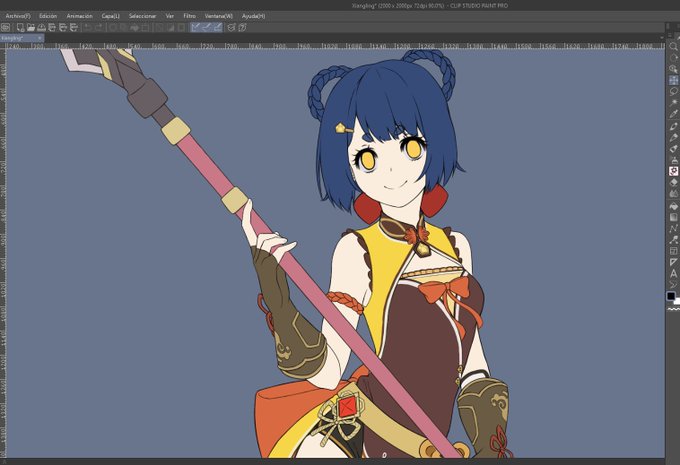Click the horizontal ruler above the canvas
680x465 pixels.
(x=334, y=46)
